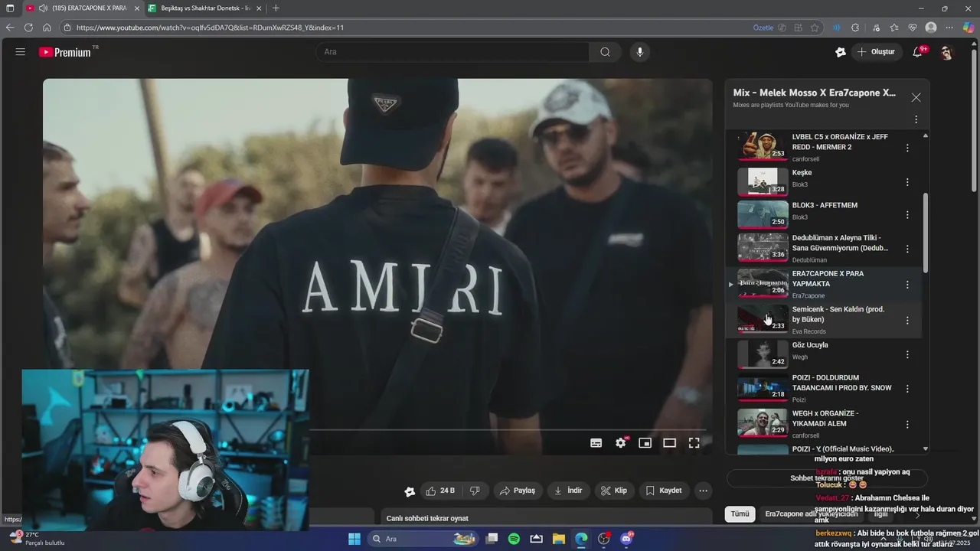
Task: Play LVBEL C5 x ORGANİZE MERMER 2 thumbnail
Action: point(763,145)
